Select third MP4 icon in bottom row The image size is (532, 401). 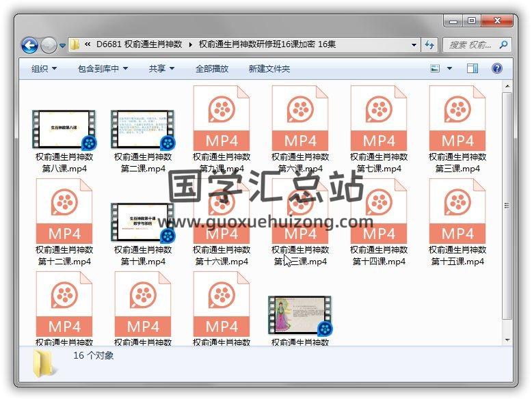[x=222, y=304]
